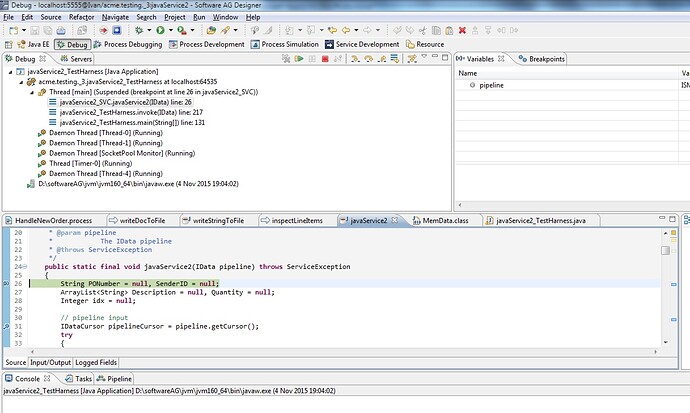
Task: Click the green Run toolbar icon
Action: click(160, 30)
